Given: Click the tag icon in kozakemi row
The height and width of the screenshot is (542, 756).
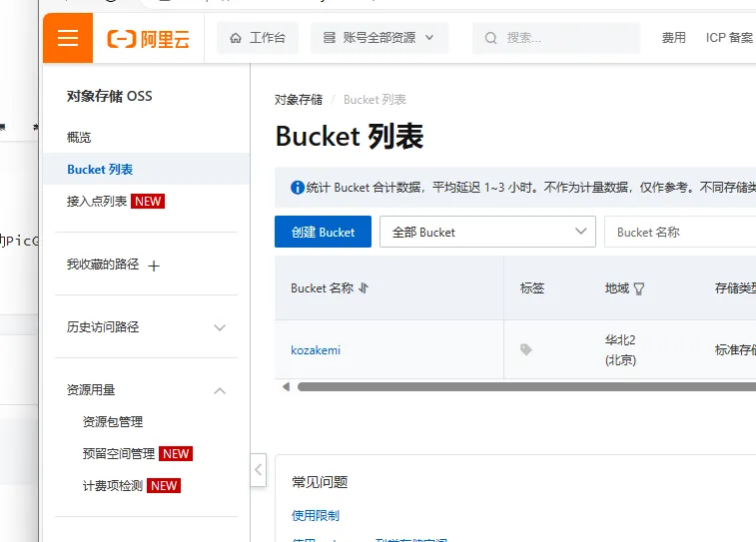Looking at the screenshot, I should (x=526, y=350).
